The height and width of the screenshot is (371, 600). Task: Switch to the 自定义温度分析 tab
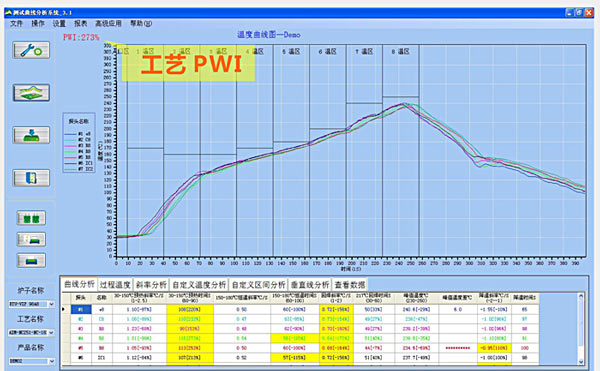tap(199, 285)
